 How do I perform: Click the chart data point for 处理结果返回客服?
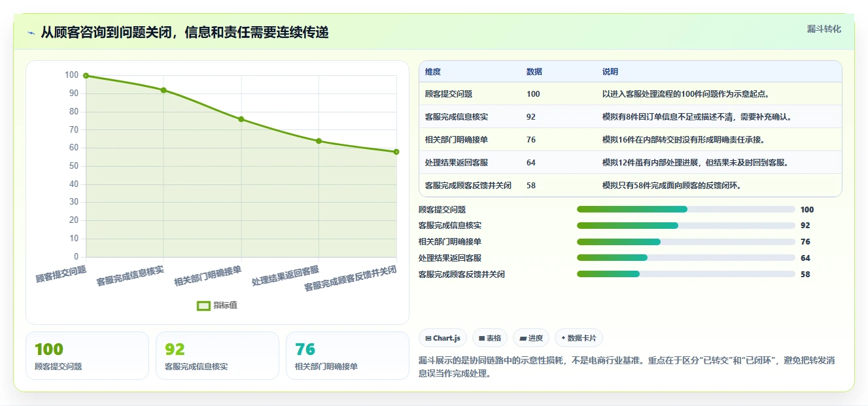pyautogui.click(x=319, y=141)
